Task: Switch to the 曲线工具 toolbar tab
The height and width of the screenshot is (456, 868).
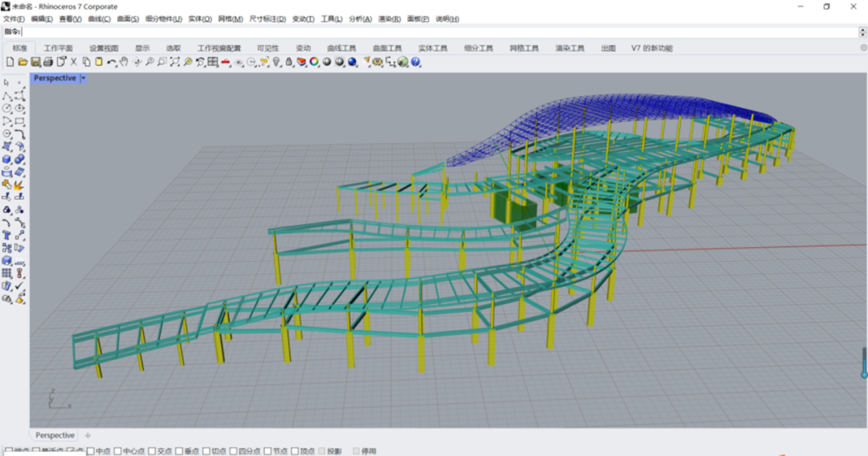Action: click(x=341, y=48)
